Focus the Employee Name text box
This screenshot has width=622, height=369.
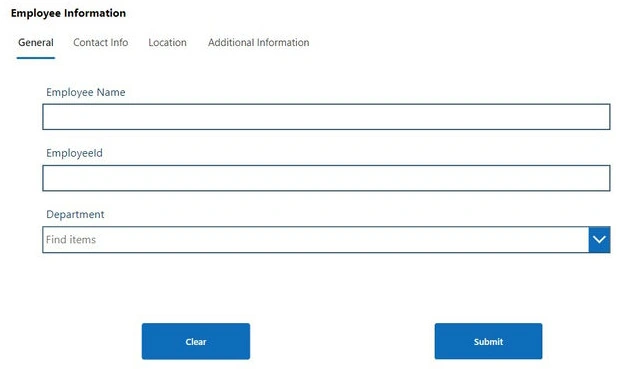[326, 117]
